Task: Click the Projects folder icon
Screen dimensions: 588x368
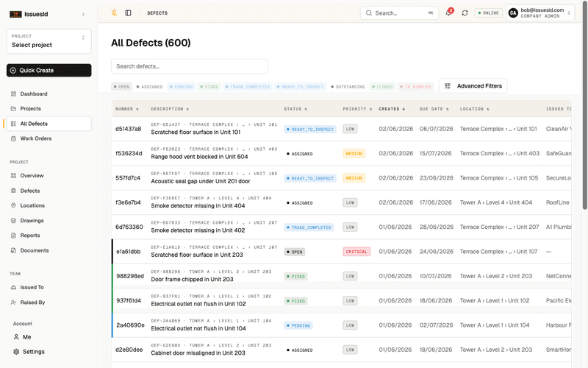Action: click(x=13, y=108)
